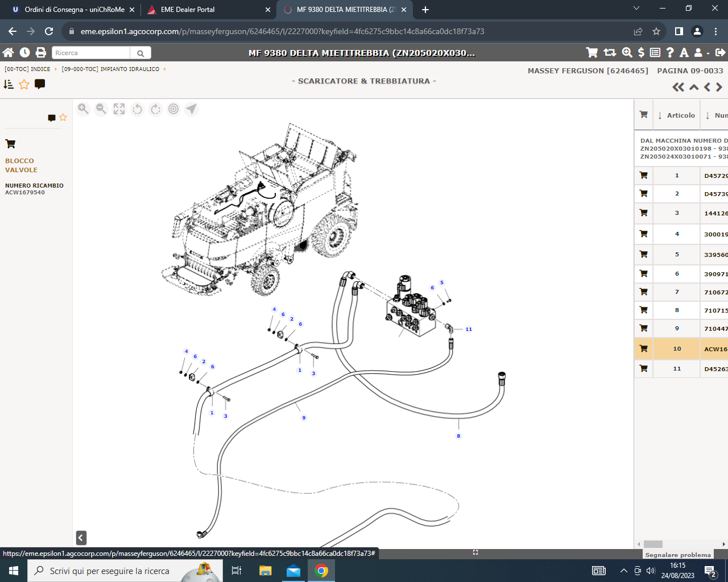Go to previous page chevron

coord(707,87)
